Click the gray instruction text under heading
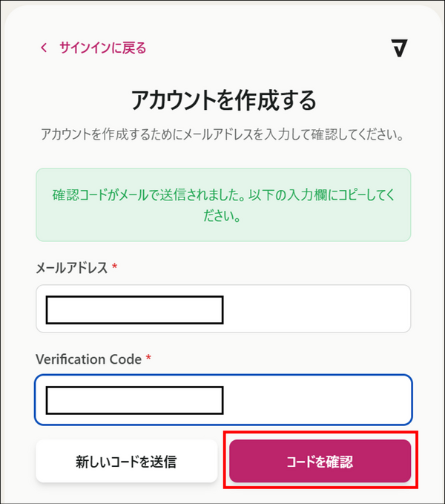 (x=223, y=135)
